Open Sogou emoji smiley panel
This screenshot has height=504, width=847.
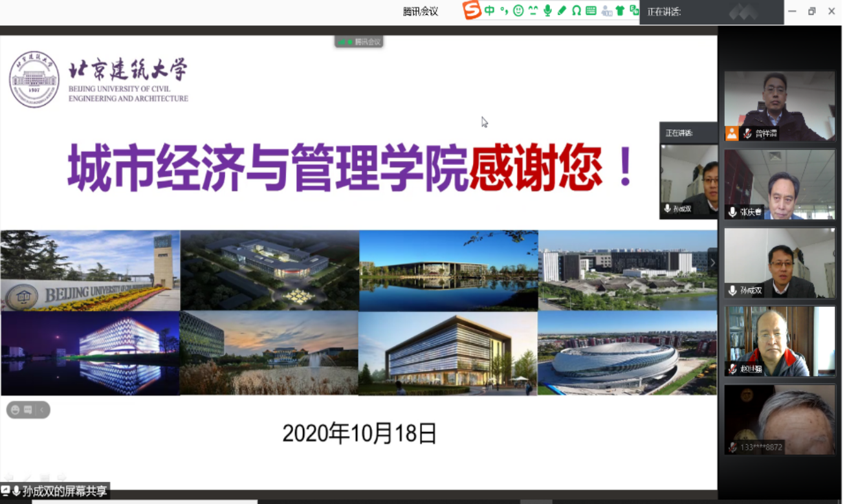pyautogui.click(x=518, y=10)
